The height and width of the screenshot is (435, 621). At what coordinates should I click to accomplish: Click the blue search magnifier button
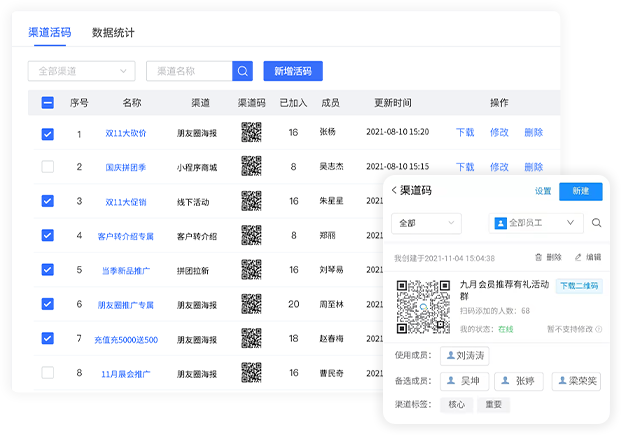(243, 71)
